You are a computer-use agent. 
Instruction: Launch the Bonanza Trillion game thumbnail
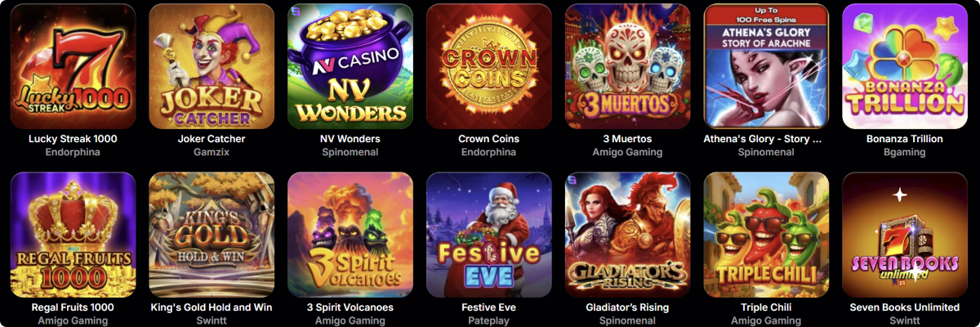point(905,66)
